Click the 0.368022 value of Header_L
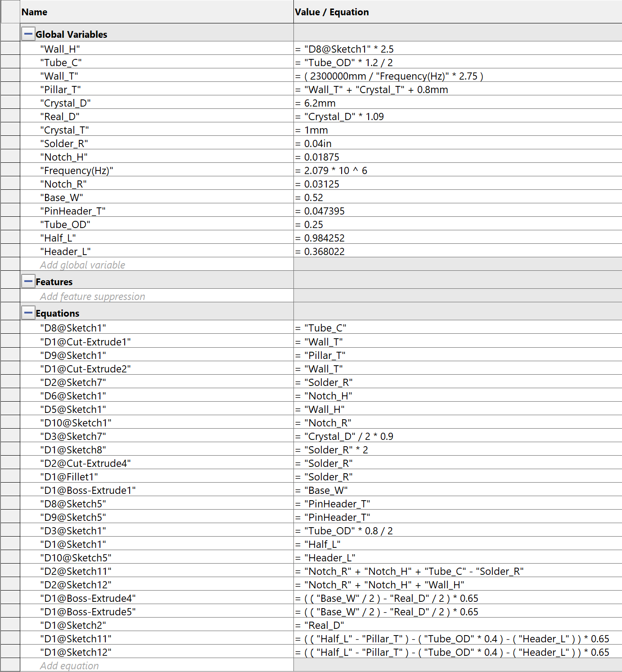The height and width of the screenshot is (672, 622). (458, 251)
